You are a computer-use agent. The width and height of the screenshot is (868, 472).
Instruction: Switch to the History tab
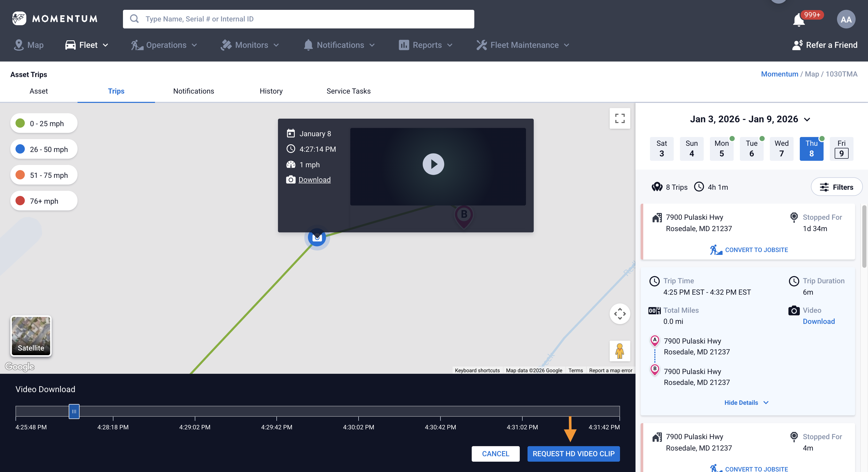[x=271, y=91]
